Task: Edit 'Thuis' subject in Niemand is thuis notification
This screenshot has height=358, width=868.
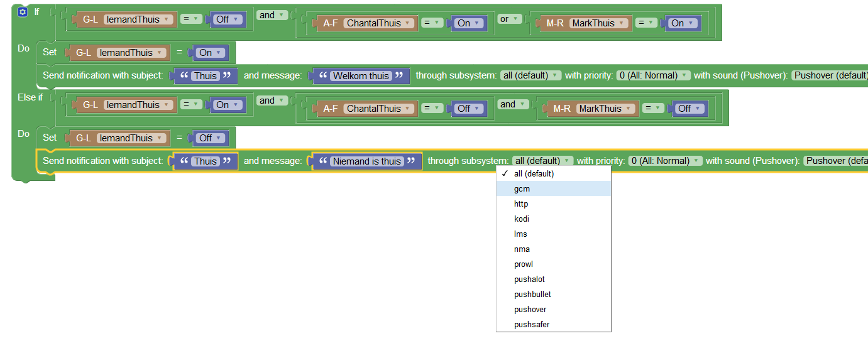Action: click(206, 161)
